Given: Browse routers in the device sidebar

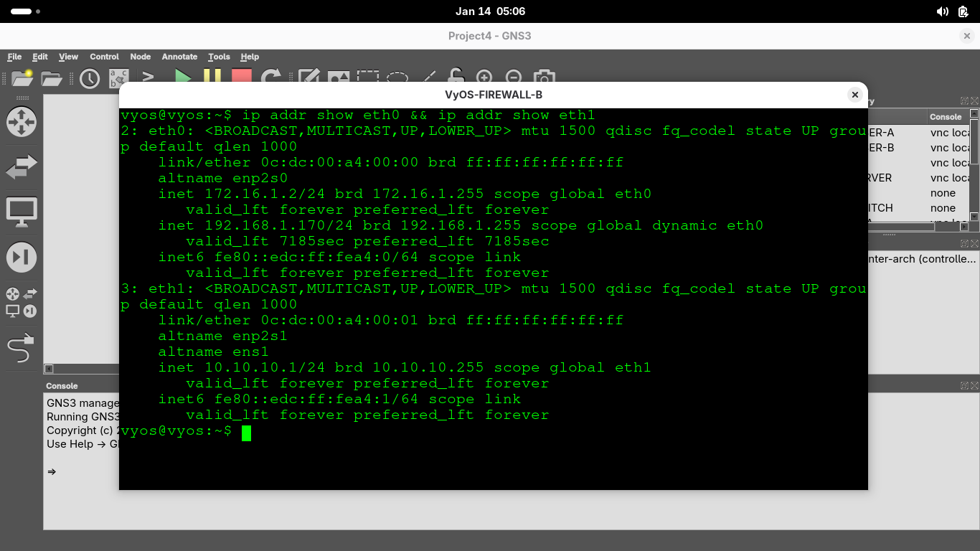Looking at the screenshot, I should (21, 122).
